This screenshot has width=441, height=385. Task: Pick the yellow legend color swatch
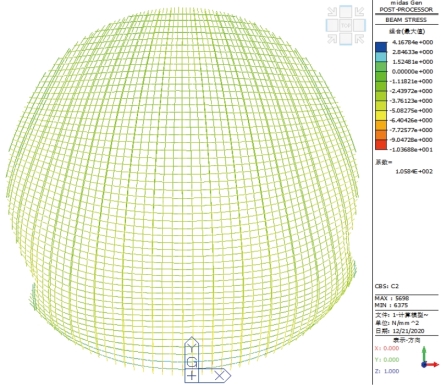point(381,115)
